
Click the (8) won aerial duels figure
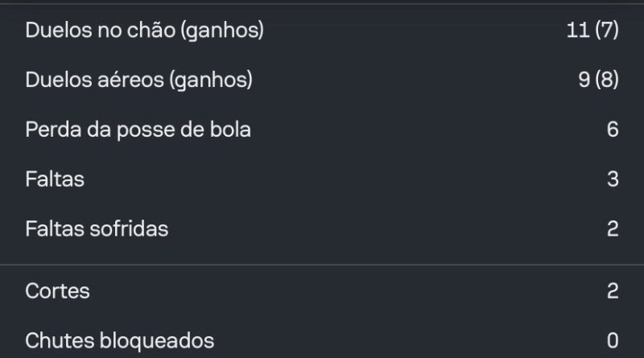coord(607,80)
